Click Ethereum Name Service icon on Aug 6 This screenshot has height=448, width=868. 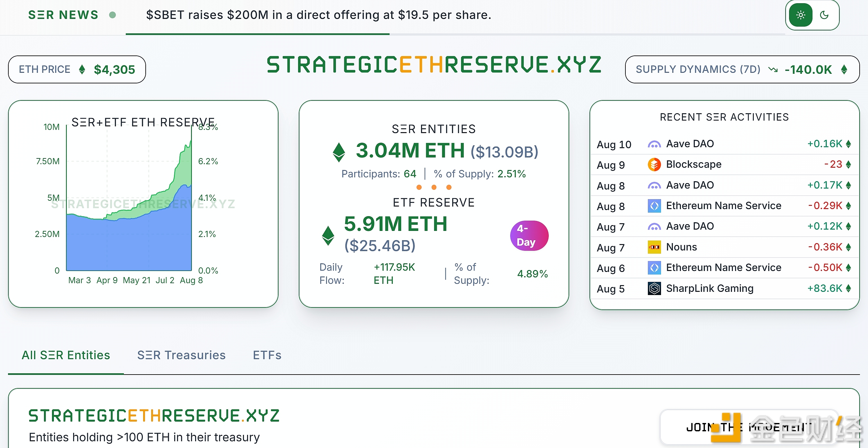[654, 268]
